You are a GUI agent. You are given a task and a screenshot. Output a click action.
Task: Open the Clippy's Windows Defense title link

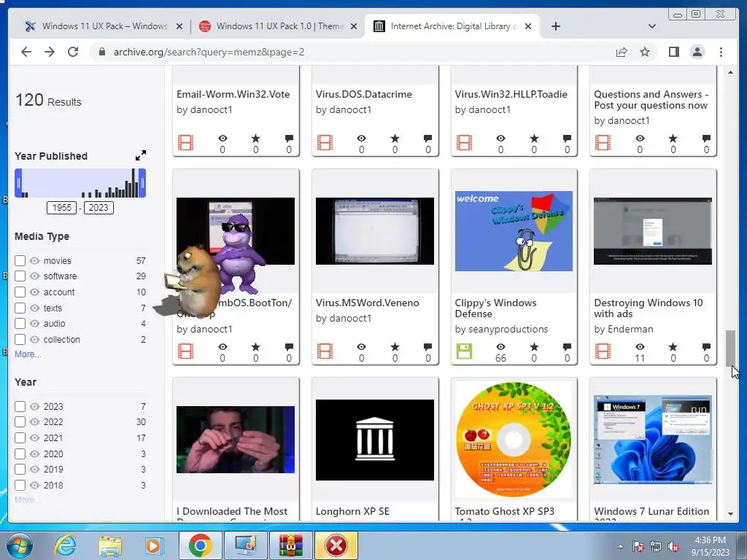click(495, 308)
